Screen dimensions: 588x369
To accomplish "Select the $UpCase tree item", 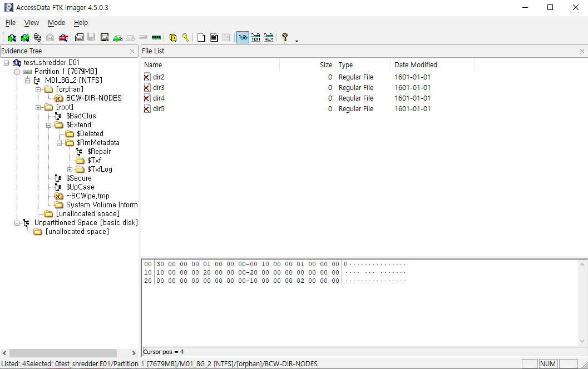I will (x=80, y=187).
